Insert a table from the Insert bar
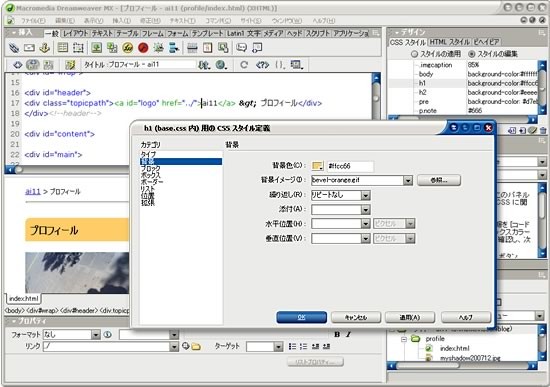This screenshot has height=387, width=550. coord(63,48)
